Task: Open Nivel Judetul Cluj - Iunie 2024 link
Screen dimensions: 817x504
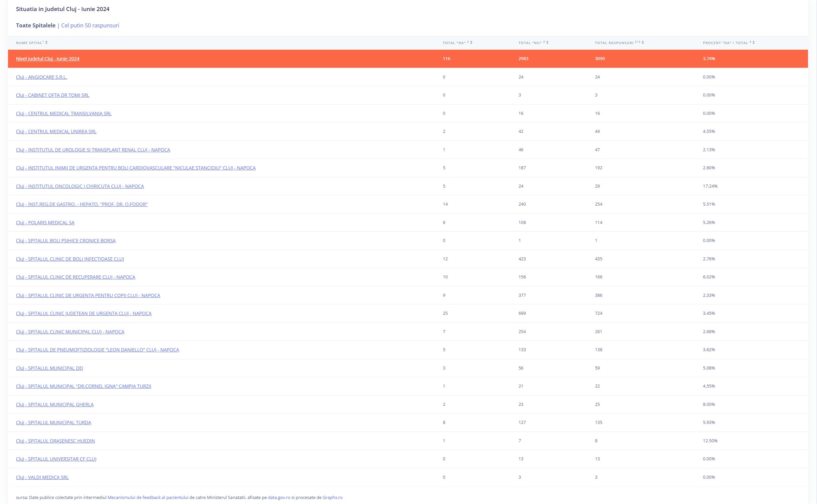Action: 48,59
